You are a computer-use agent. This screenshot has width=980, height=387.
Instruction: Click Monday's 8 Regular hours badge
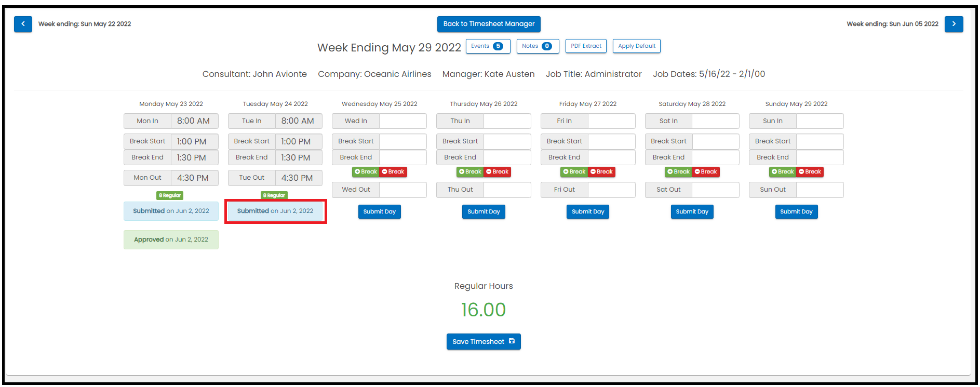[x=170, y=195]
